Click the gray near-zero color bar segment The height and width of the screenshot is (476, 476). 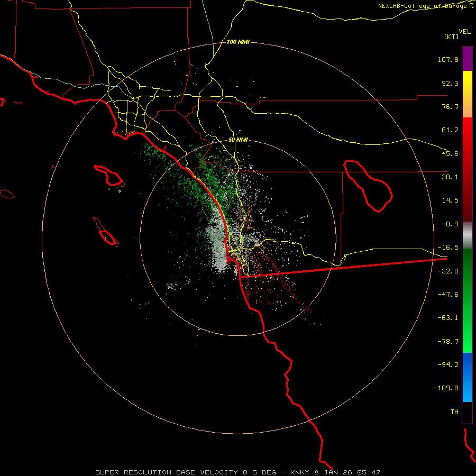[467, 235]
